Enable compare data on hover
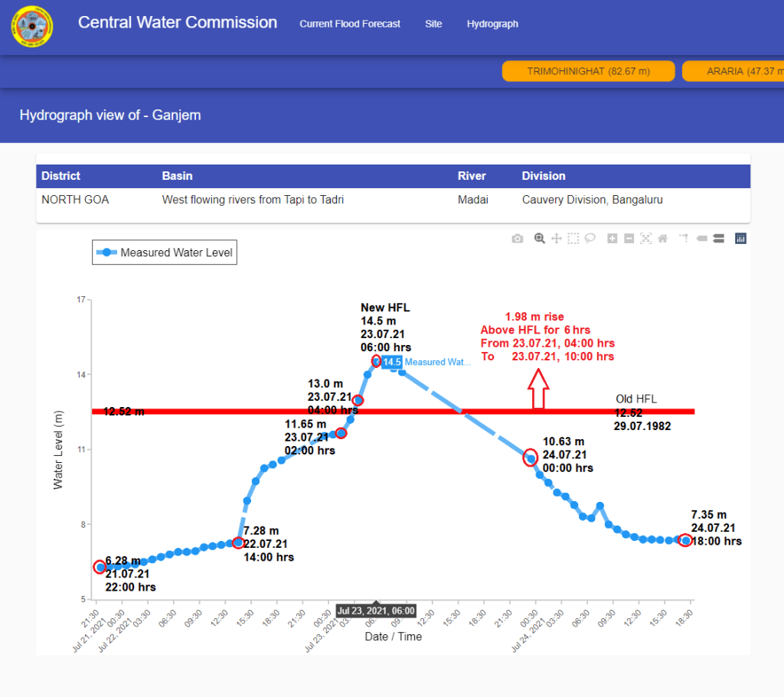This screenshot has width=784, height=697. click(719, 239)
